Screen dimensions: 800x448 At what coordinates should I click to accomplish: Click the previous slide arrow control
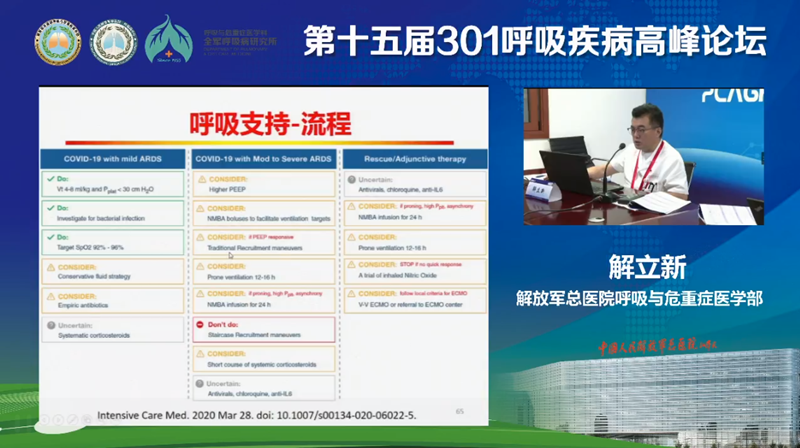pos(45,419)
